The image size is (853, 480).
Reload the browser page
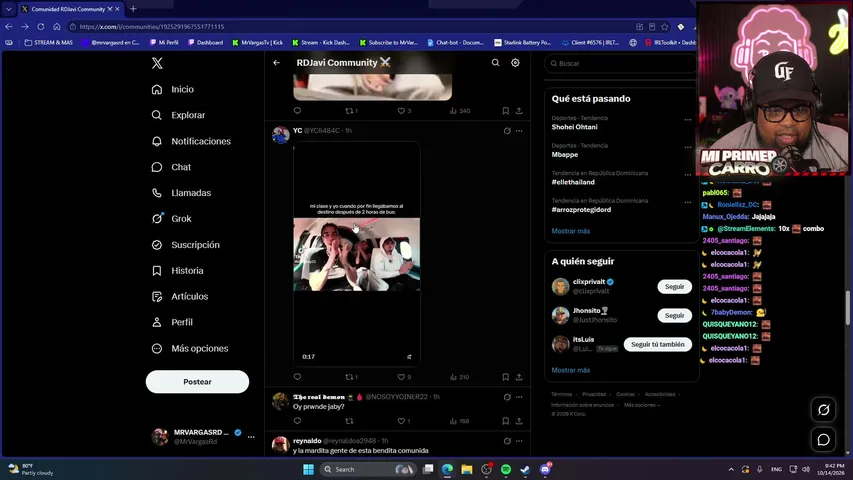[41, 26]
